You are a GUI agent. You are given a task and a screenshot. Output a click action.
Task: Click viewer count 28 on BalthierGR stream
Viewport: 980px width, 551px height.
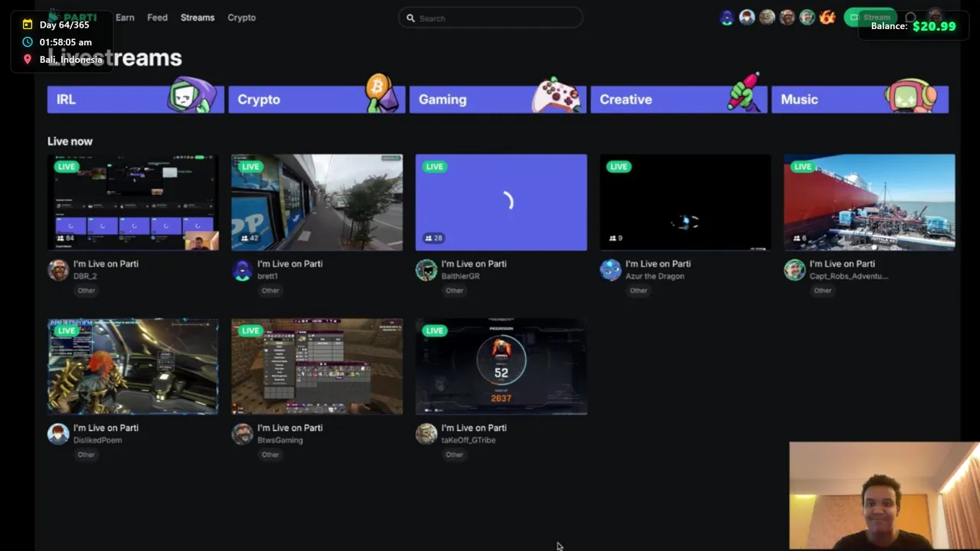433,238
